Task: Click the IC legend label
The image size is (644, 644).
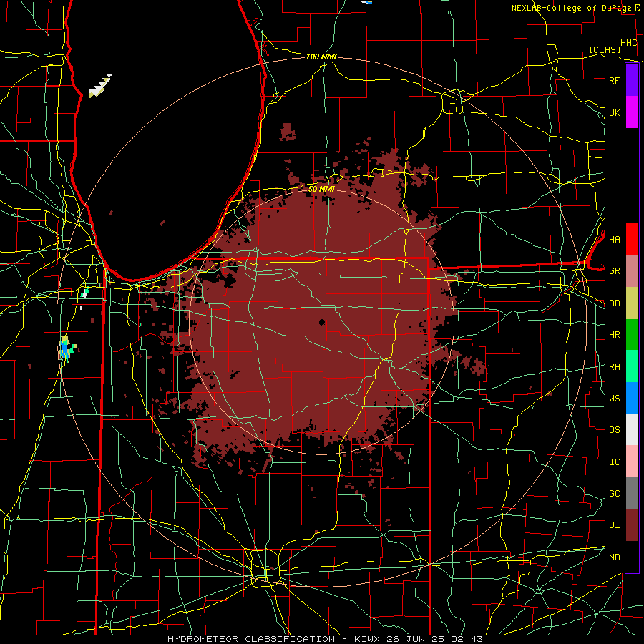Action: pos(614,462)
